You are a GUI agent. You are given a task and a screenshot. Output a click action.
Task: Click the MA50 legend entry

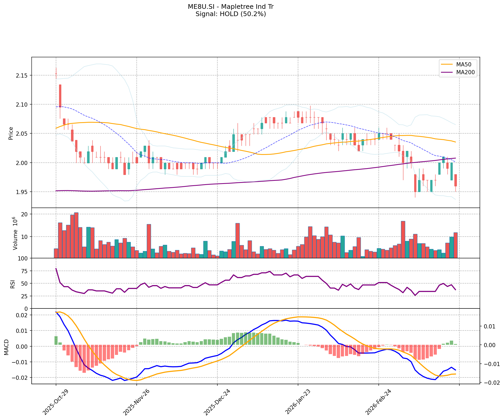point(464,64)
